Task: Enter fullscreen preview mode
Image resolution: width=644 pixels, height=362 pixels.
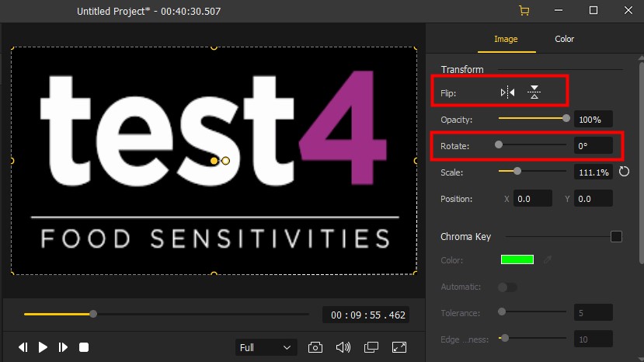Action: coord(399,347)
